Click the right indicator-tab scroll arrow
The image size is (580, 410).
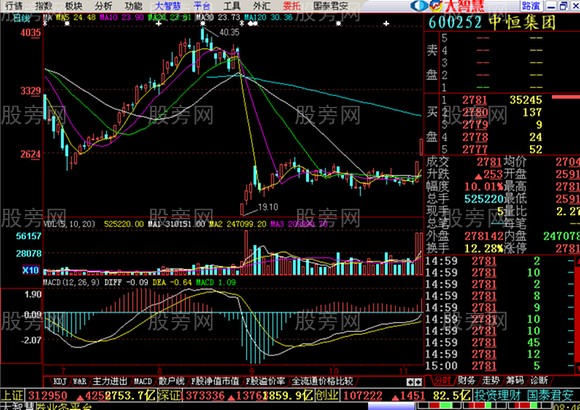(x=418, y=382)
